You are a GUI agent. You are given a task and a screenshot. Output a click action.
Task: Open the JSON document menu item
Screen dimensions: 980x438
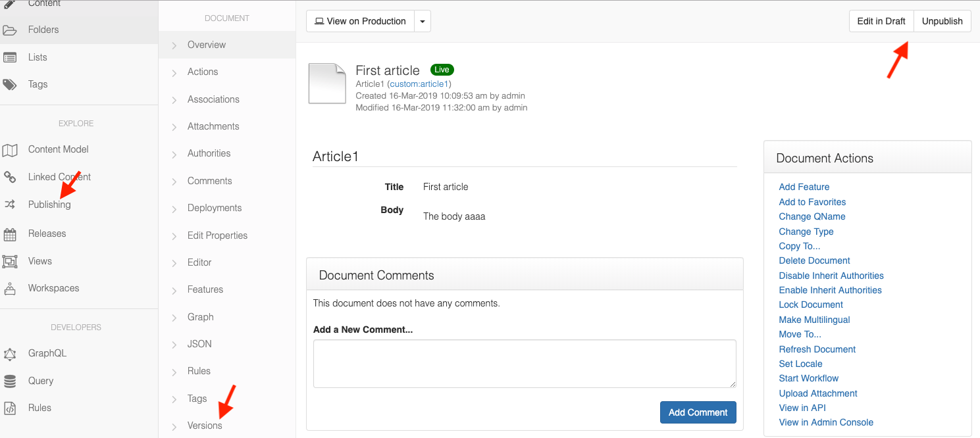pyautogui.click(x=199, y=344)
